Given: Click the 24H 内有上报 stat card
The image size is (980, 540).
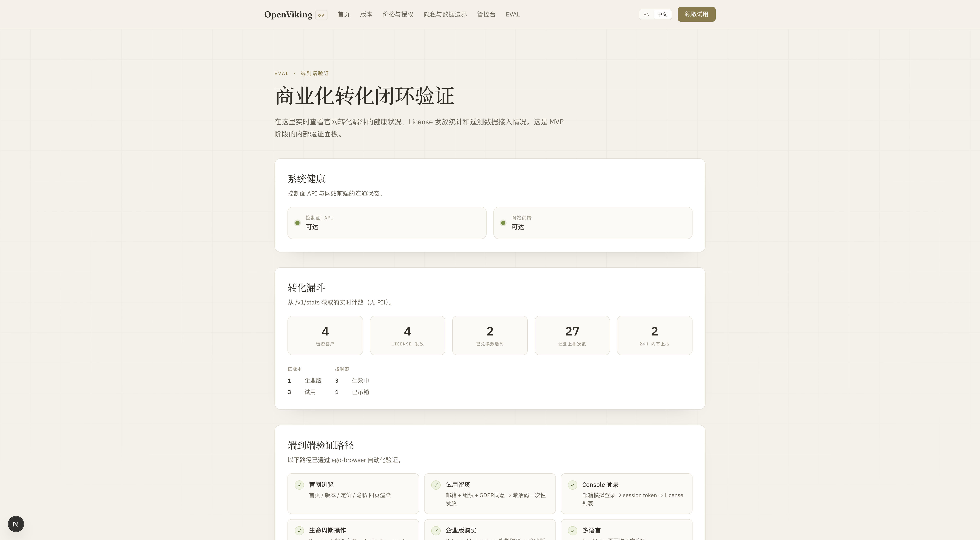Looking at the screenshot, I should click(654, 335).
